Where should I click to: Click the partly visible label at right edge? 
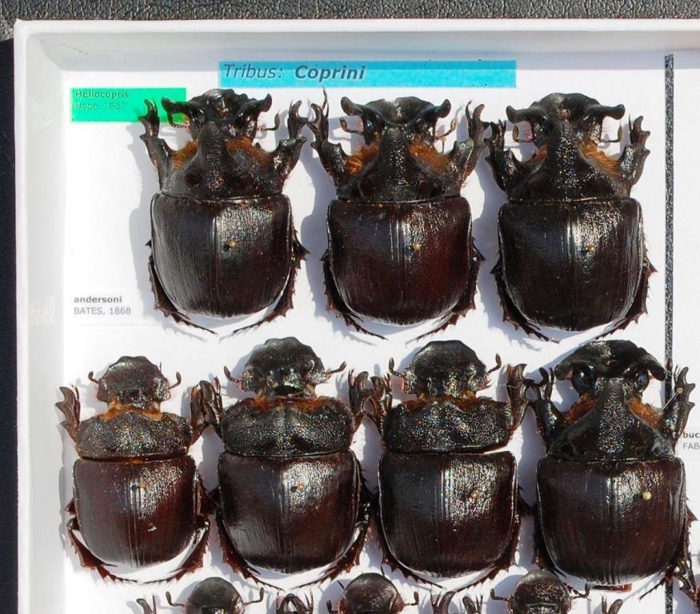click(690, 441)
